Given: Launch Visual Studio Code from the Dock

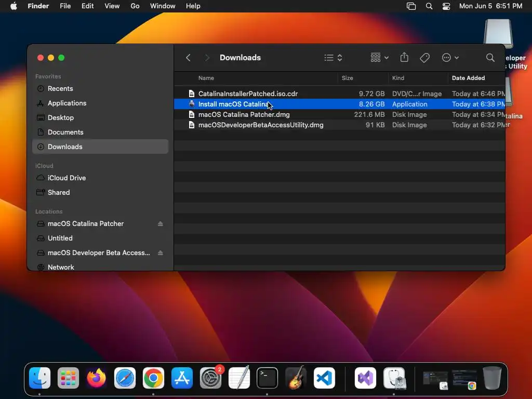Looking at the screenshot, I should 324,378.
